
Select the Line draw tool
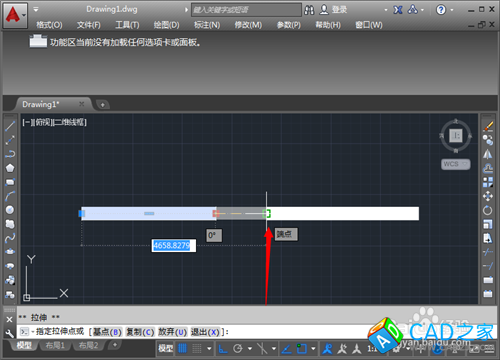(10, 126)
